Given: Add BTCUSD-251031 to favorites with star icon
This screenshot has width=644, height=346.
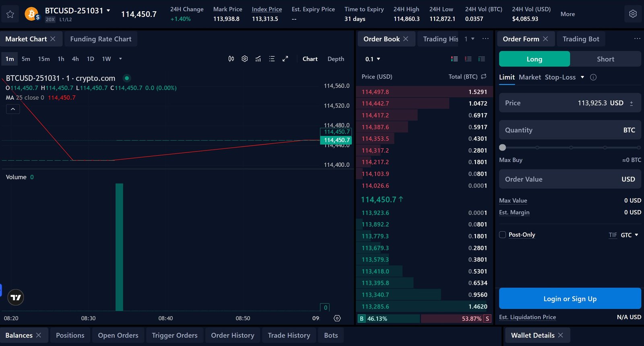Looking at the screenshot, I should [x=10, y=14].
